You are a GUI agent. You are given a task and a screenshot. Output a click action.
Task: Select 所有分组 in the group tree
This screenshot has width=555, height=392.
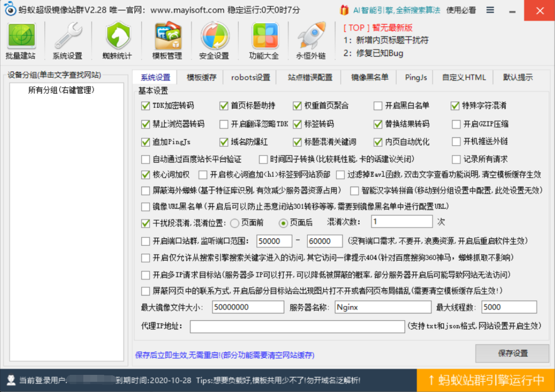point(61,90)
